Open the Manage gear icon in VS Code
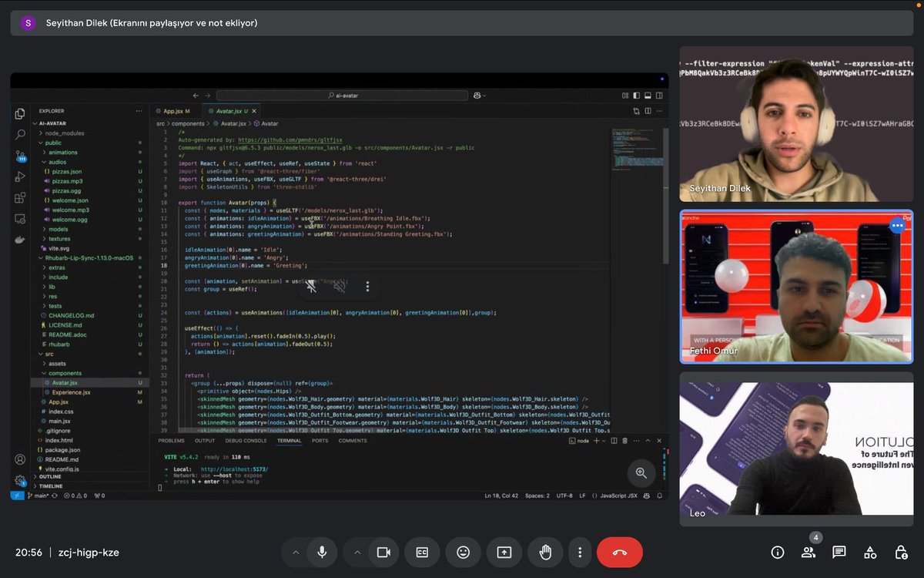 pyautogui.click(x=20, y=480)
